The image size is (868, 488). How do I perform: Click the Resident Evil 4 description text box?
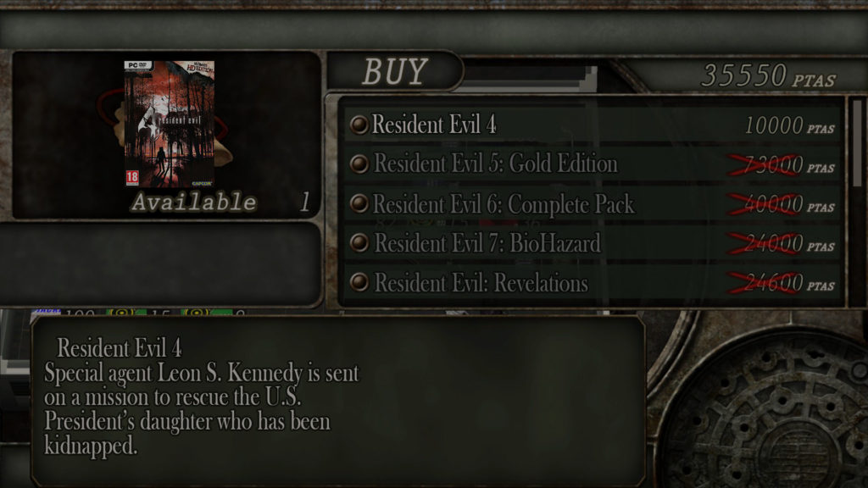337,401
